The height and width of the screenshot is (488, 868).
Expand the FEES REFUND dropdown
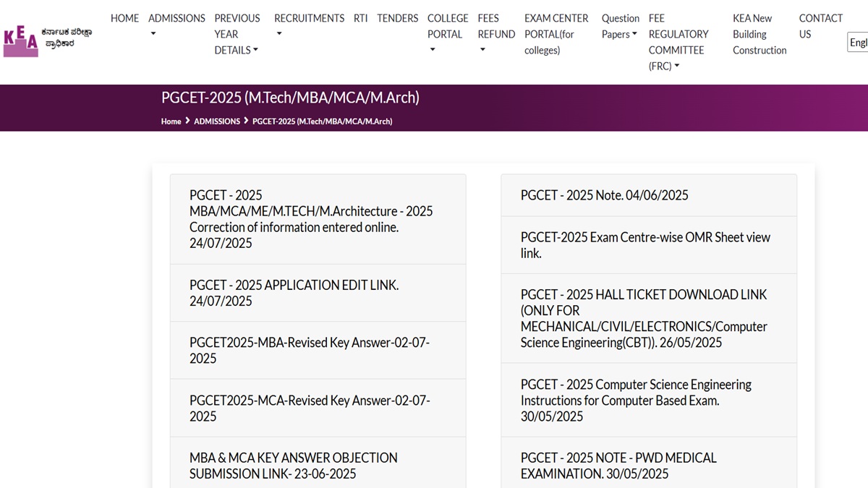click(x=496, y=34)
